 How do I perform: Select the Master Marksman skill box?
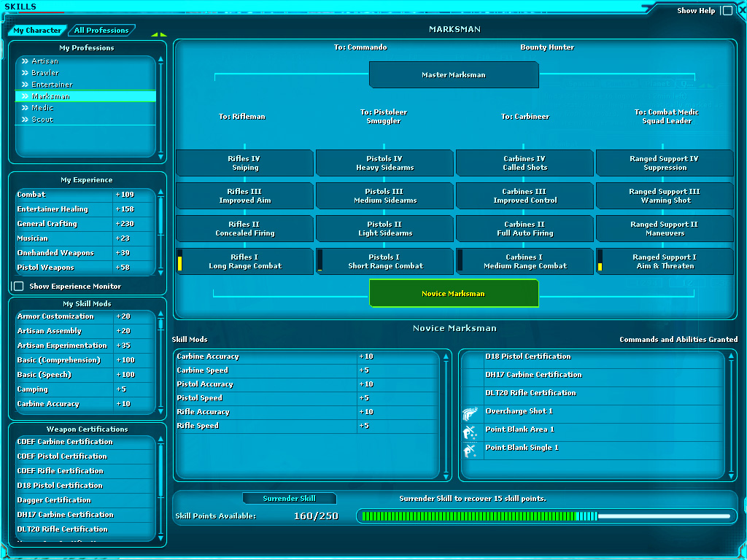454,75
